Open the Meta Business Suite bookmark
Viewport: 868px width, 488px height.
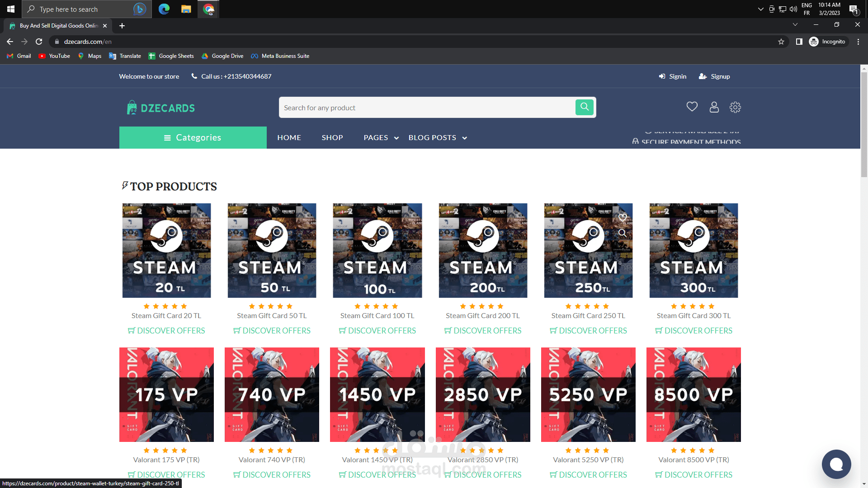(x=280, y=56)
